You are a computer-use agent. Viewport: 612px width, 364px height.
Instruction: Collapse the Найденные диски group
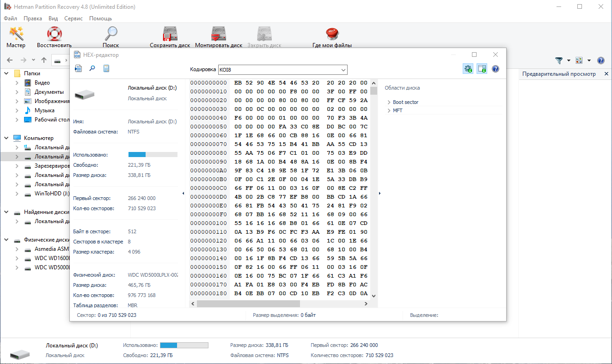pos(6,212)
